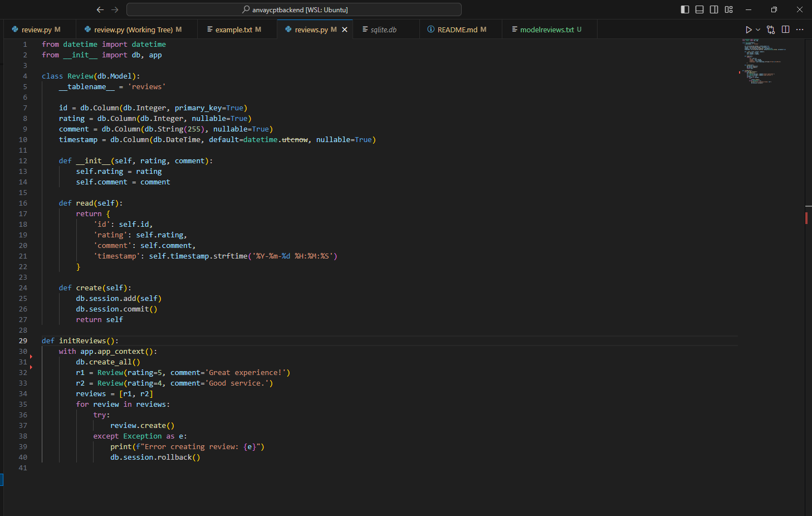Expand the run options dropdown arrow

(758, 30)
